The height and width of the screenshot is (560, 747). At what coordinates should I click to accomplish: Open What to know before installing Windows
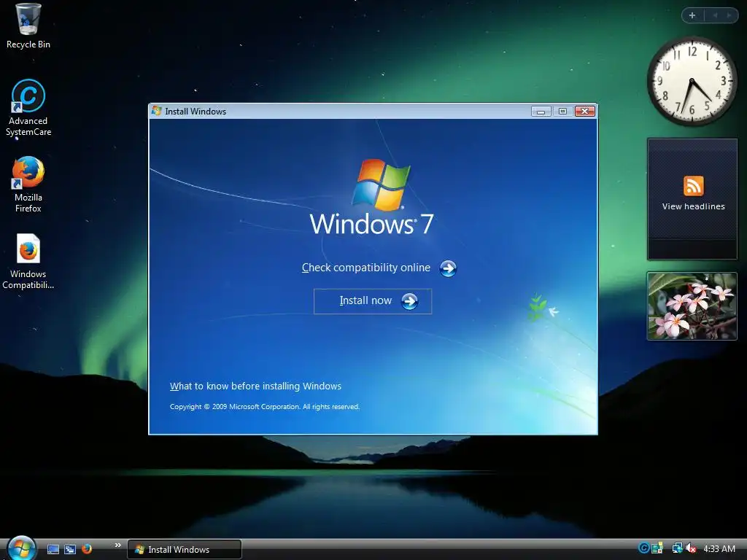[x=255, y=386]
